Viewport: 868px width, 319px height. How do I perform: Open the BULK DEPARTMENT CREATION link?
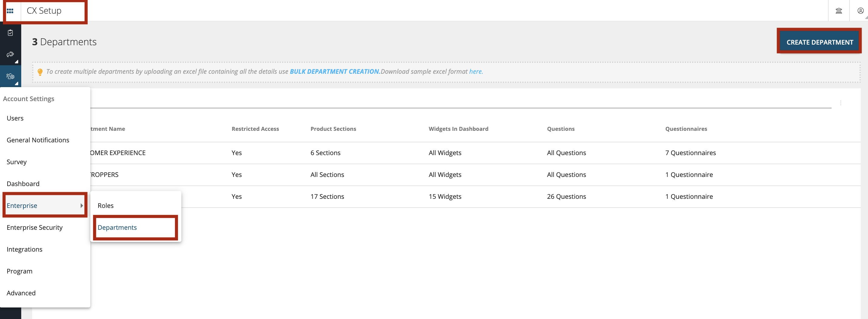[335, 72]
